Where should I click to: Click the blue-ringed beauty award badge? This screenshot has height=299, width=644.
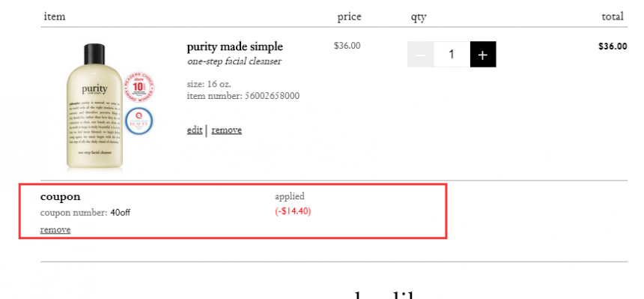coord(139,121)
